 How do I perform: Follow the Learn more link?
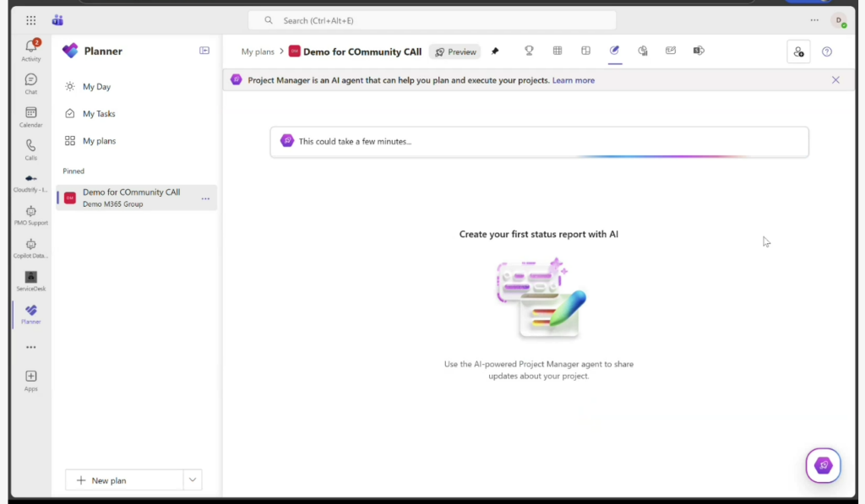click(574, 80)
